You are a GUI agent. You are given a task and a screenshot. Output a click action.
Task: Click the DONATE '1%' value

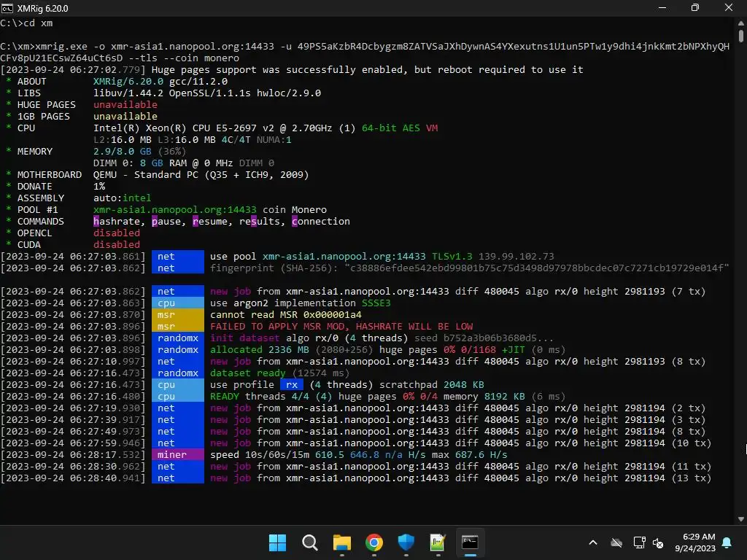click(99, 186)
